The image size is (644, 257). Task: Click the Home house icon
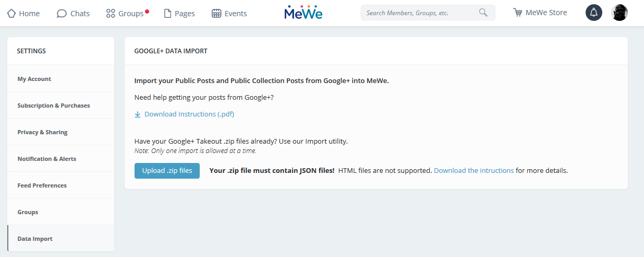pyautogui.click(x=11, y=13)
